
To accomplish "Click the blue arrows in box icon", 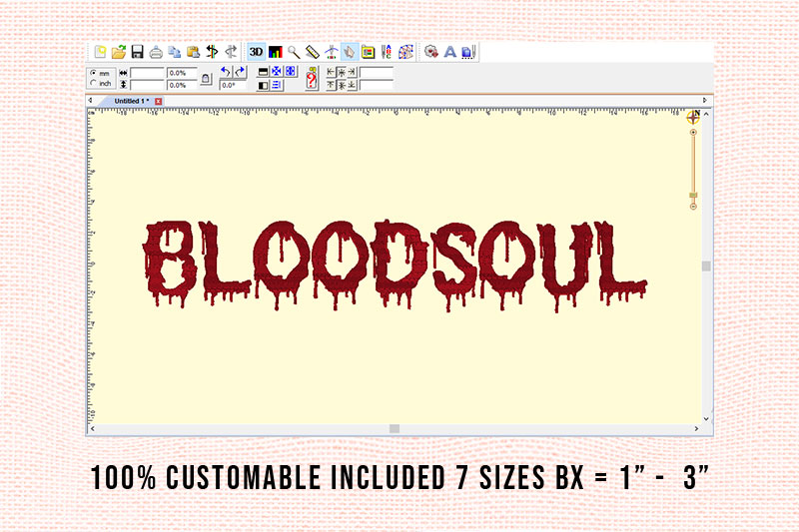I will [290, 72].
